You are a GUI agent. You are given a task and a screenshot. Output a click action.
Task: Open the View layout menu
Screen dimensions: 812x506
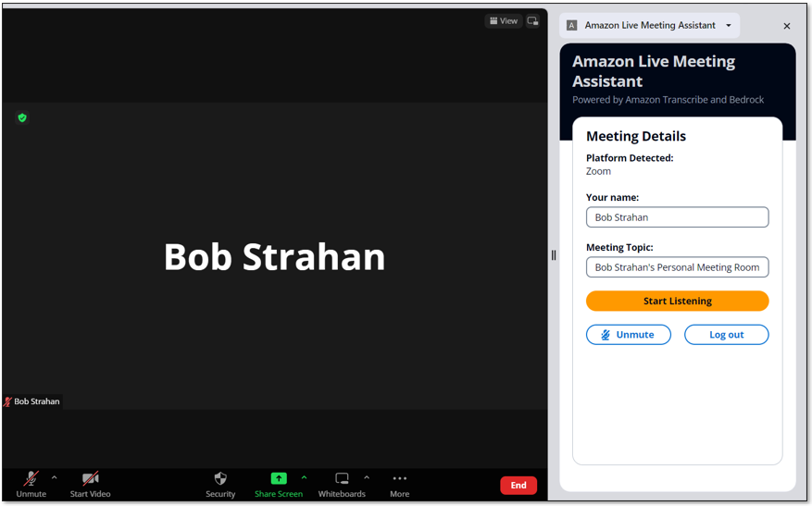[x=504, y=20]
